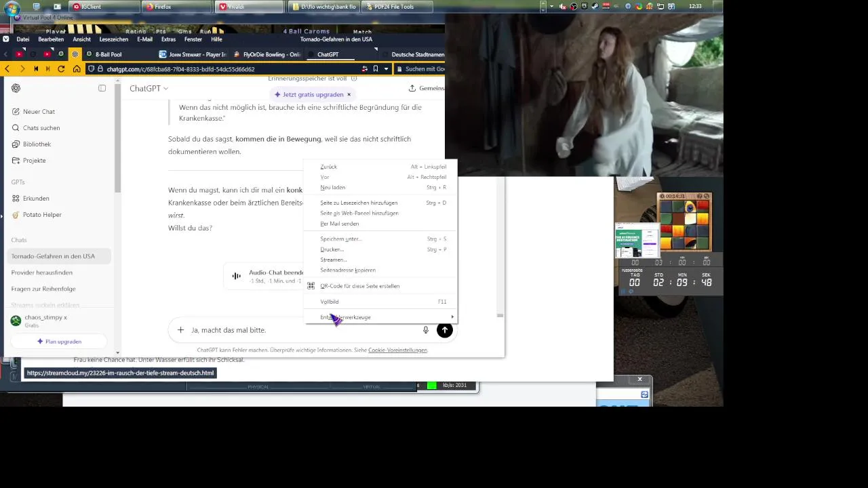Choose Per Mail senden

381,224
